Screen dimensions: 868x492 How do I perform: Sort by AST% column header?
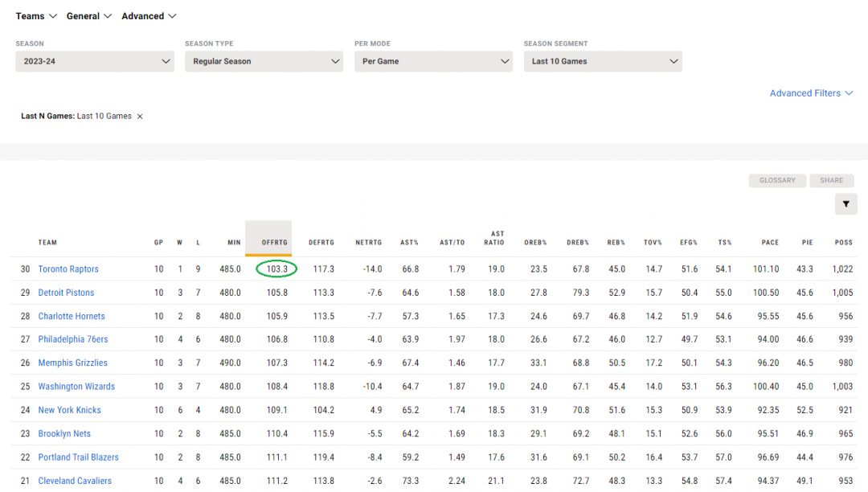pyautogui.click(x=410, y=243)
